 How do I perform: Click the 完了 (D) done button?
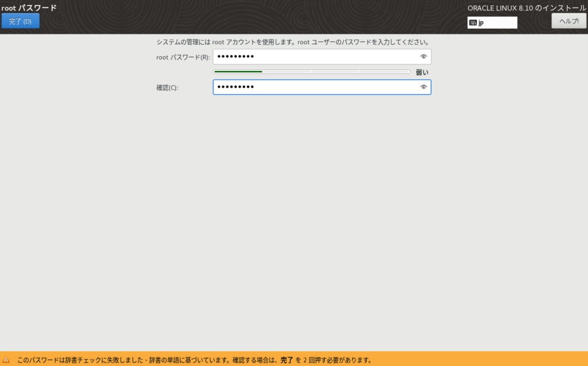tap(21, 21)
